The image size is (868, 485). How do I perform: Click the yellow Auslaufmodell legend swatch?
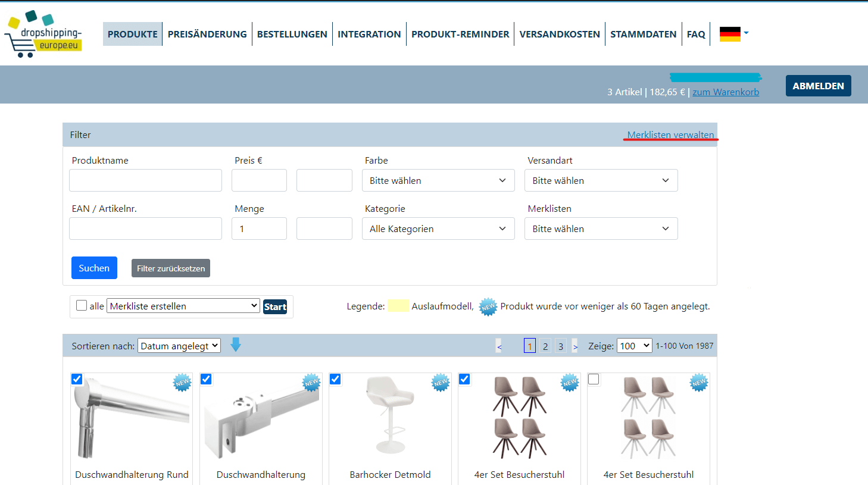click(x=398, y=306)
